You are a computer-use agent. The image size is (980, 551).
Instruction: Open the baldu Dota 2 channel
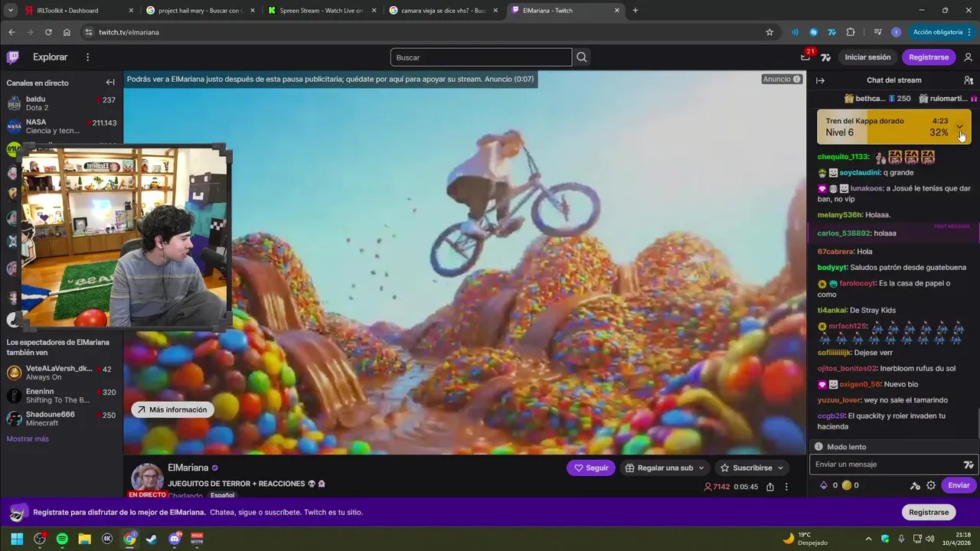(62, 103)
